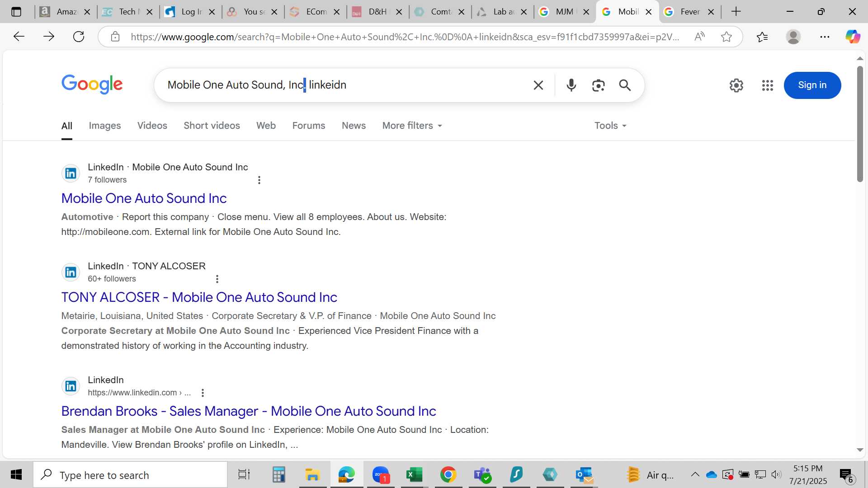This screenshot has height=488, width=868.
Task: Open OneDrive cloud tray icon
Action: (x=711, y=474)
